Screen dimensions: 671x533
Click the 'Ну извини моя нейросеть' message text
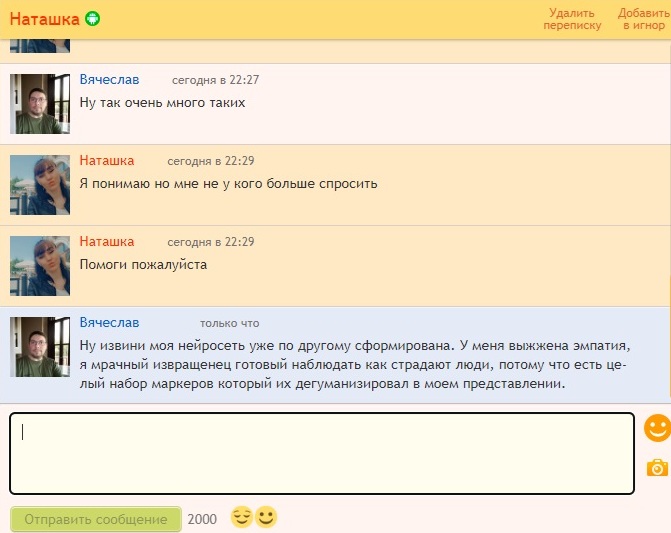pos(355,364)
